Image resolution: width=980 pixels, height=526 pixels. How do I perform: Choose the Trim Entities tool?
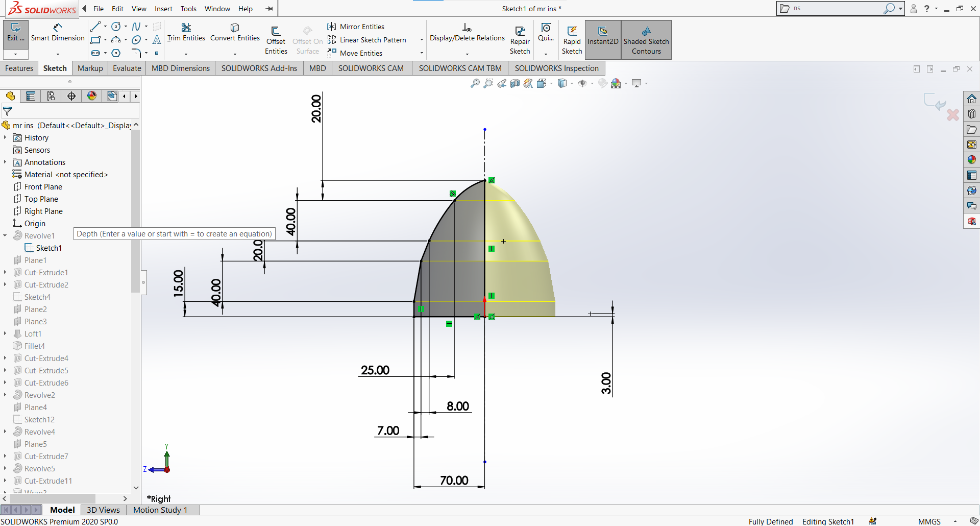(x=186, y=32)
